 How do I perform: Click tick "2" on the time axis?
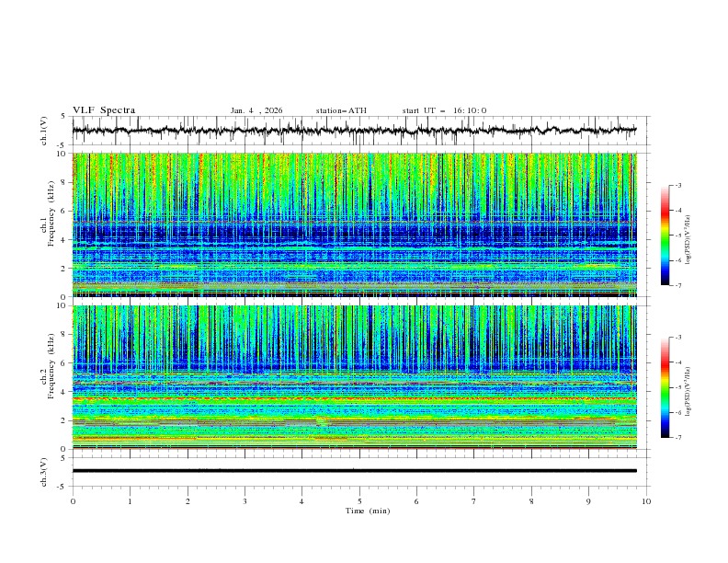188,501
